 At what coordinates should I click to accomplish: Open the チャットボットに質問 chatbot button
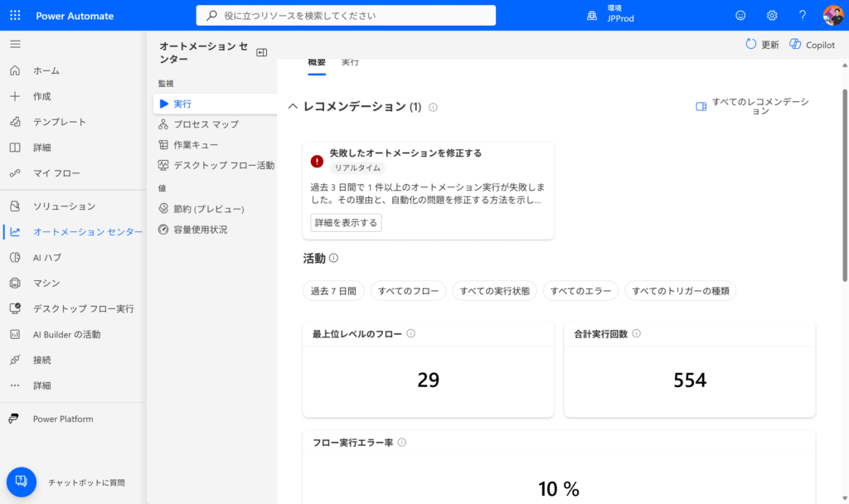pyautogui.click(x=22, y=482)
